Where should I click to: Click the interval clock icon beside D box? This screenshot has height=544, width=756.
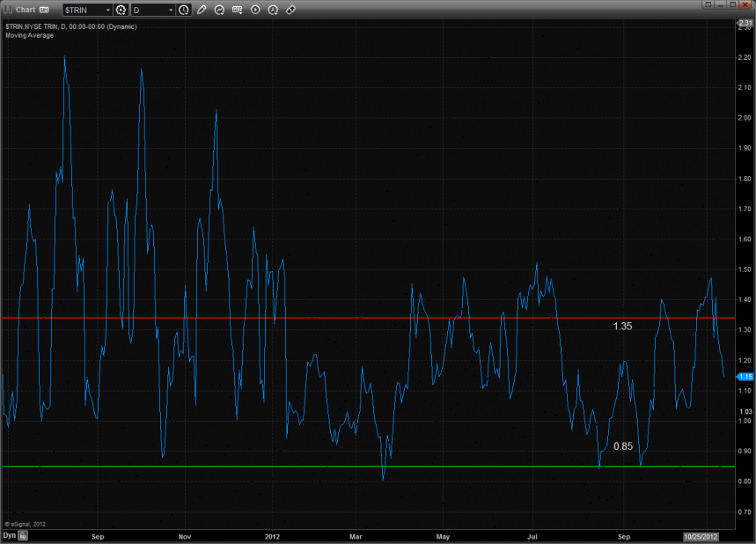click(183, 10)
